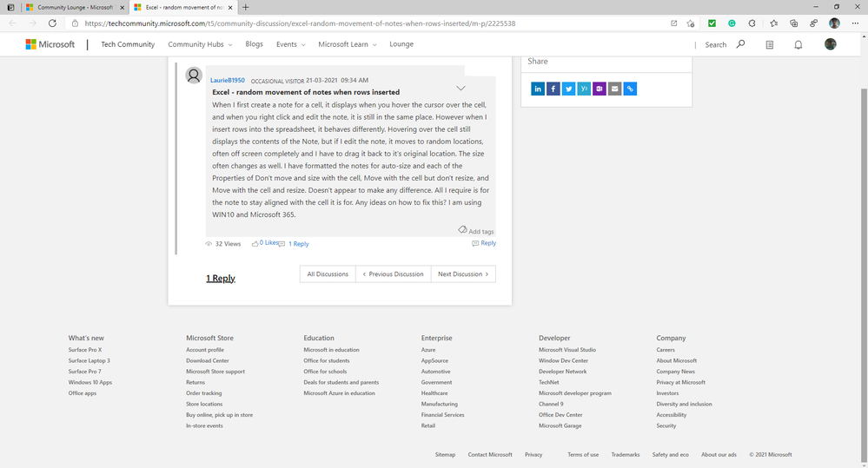The image size is (868, 468).
Task: Click the All Discussions button
Action: tap(328, 274)
